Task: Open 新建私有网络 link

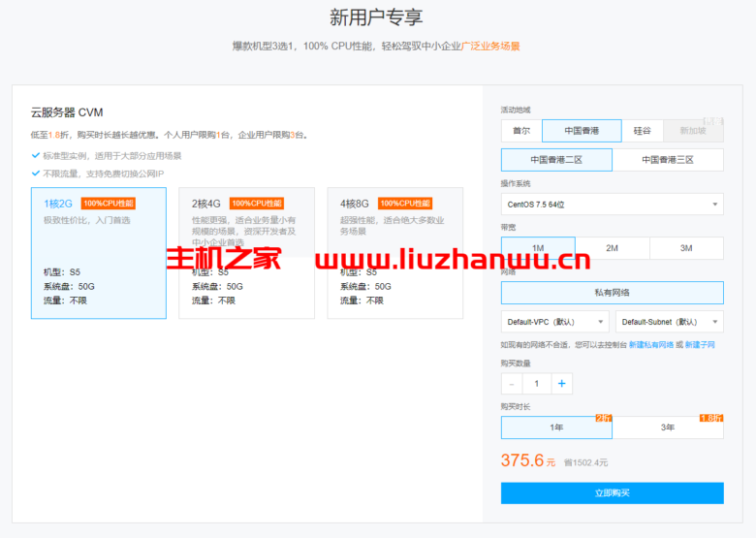Action: pos(651,345)
